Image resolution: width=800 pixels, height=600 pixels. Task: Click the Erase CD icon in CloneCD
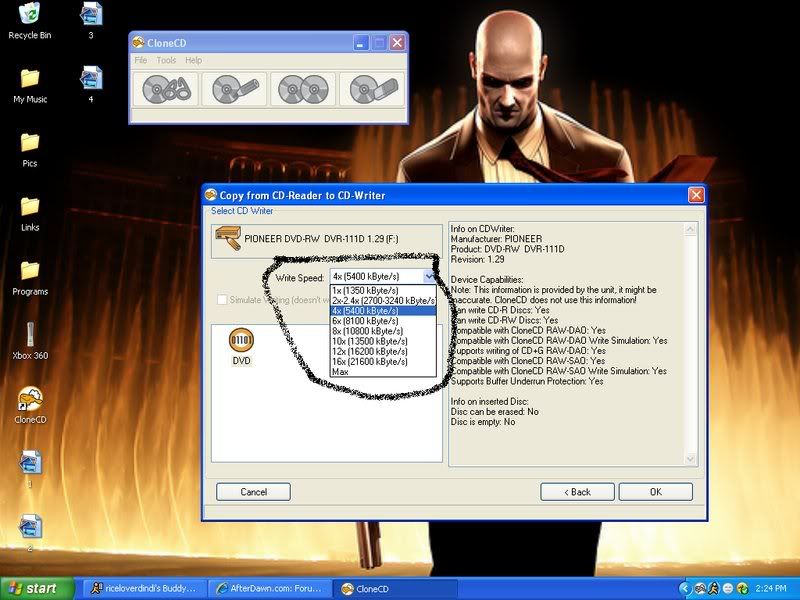tap(372, 90)
